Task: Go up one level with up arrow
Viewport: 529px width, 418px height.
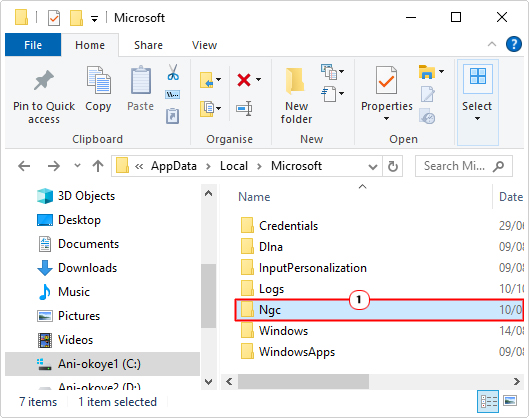Action: (98, 166)
